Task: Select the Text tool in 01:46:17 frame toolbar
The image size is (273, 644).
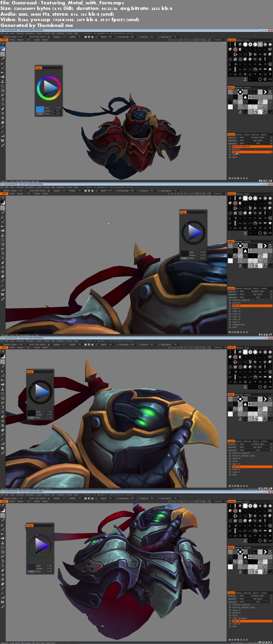Action: coord(3,253)
